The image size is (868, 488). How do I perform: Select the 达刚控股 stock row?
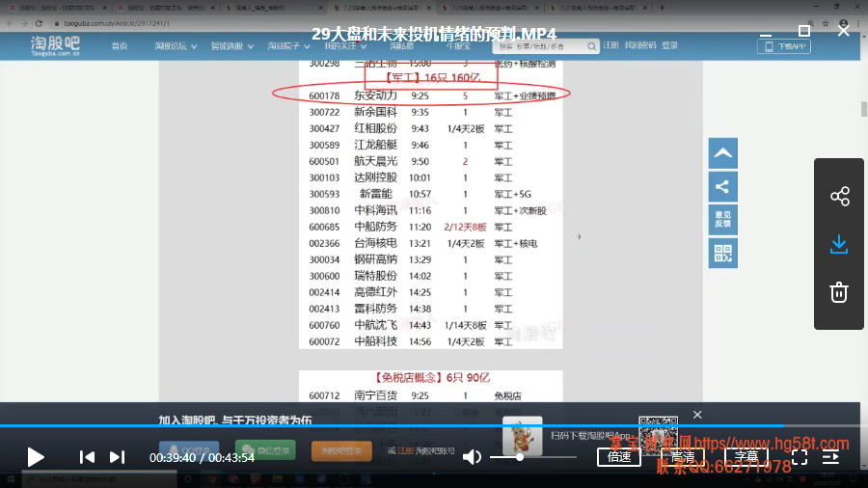point(431,177)
